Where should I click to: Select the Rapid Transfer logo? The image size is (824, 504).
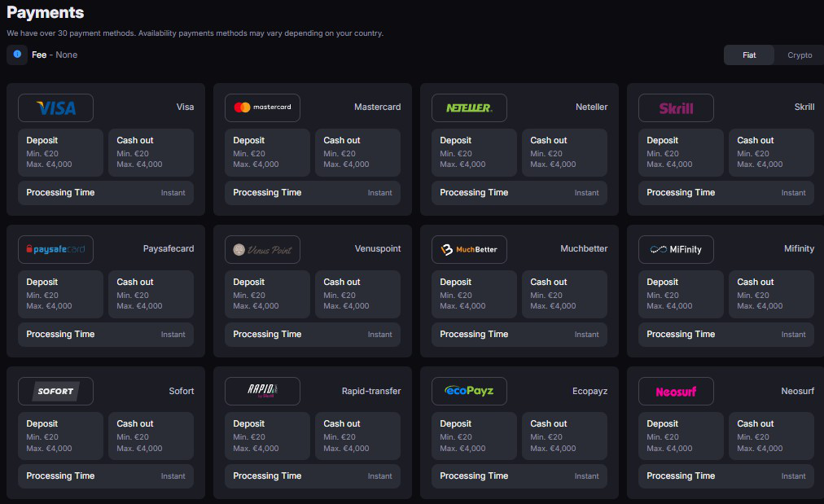[262, 391]
